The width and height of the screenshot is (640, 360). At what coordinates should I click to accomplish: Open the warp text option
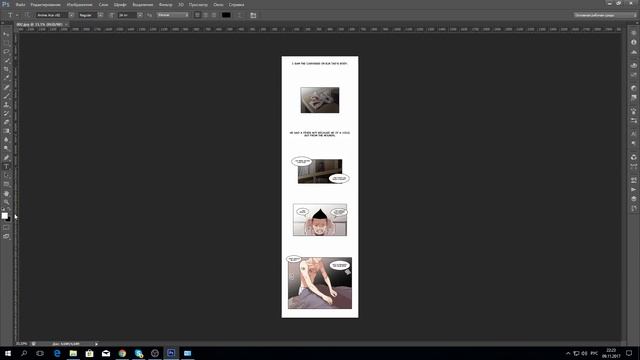tap(240, 15)
